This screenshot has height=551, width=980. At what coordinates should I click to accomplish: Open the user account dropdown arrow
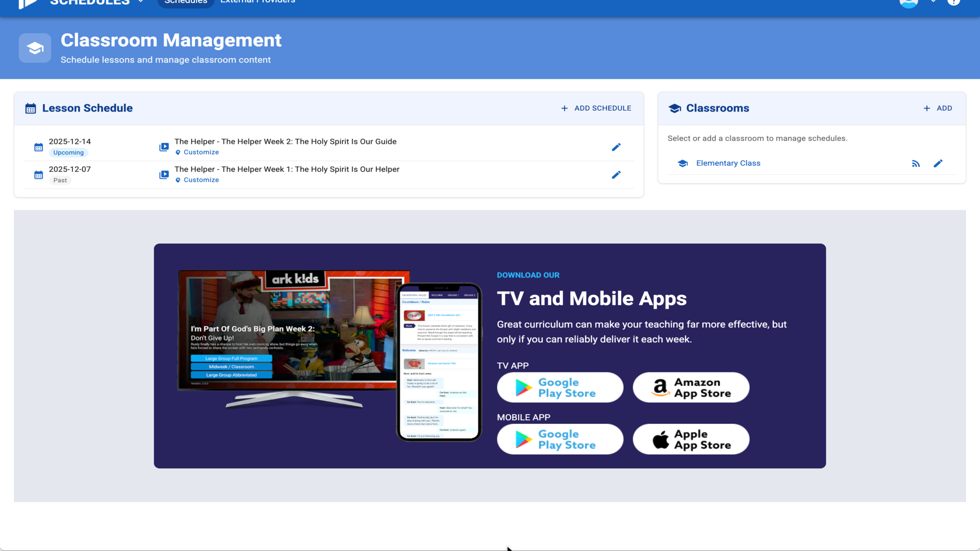click(933, 2)
